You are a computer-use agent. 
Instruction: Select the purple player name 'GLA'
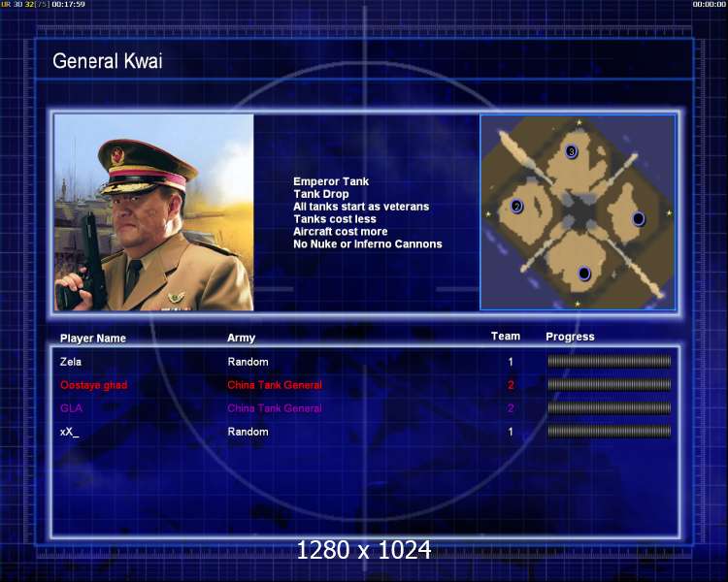coord(71,408)
